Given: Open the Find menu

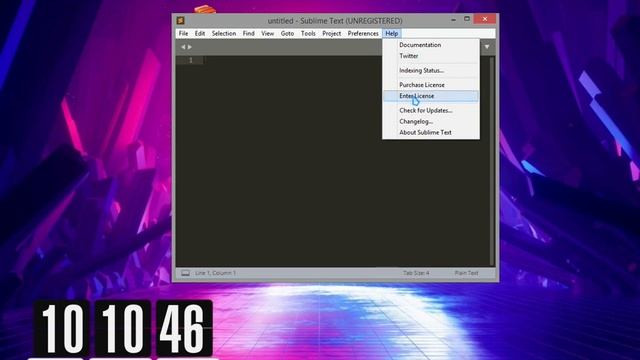Looking at the screenshot, I should (x=249, y=33).
